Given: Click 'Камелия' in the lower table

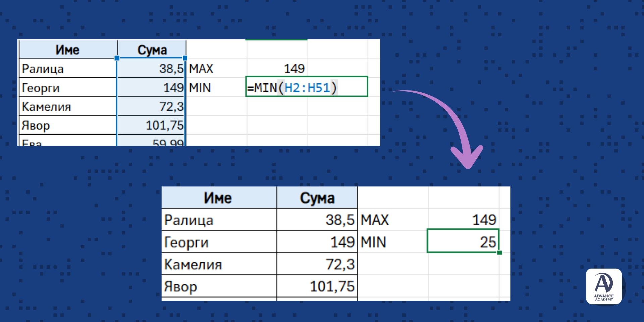Looking at the screenshot, I should coord(193,264).
